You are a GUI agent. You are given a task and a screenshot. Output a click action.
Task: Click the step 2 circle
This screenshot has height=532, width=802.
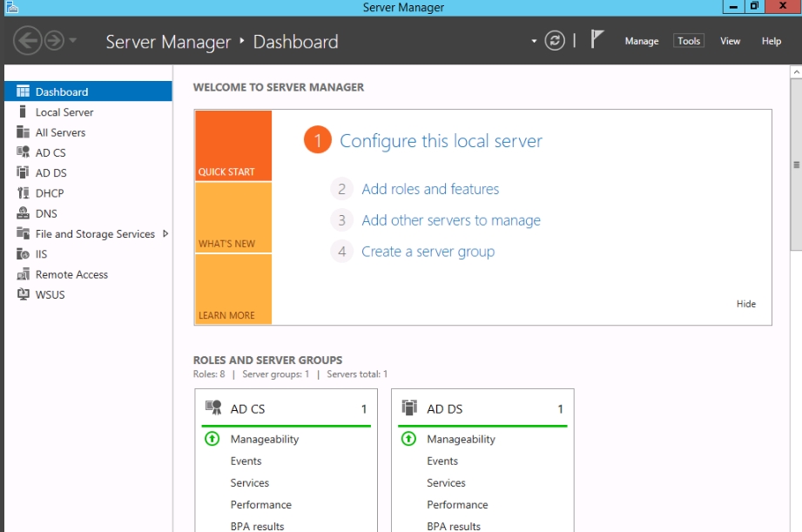pos(341,189)
